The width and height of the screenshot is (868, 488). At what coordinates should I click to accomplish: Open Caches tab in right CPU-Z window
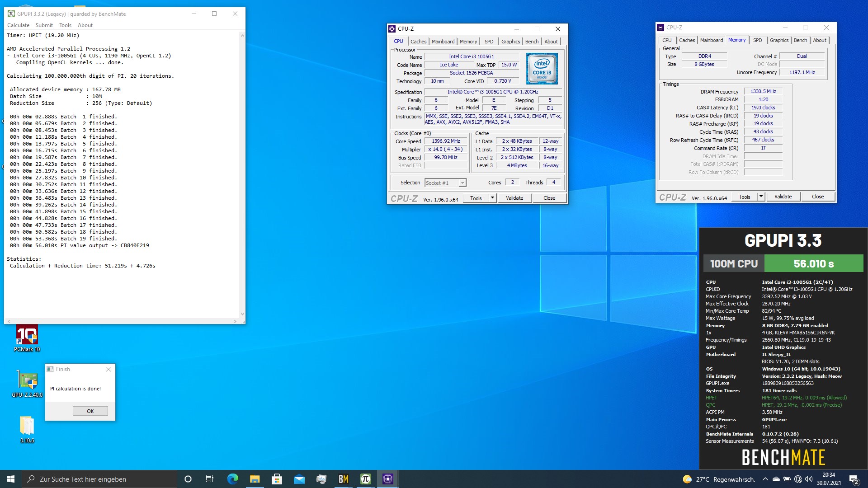pyautogui.click(x=687, y=40)
